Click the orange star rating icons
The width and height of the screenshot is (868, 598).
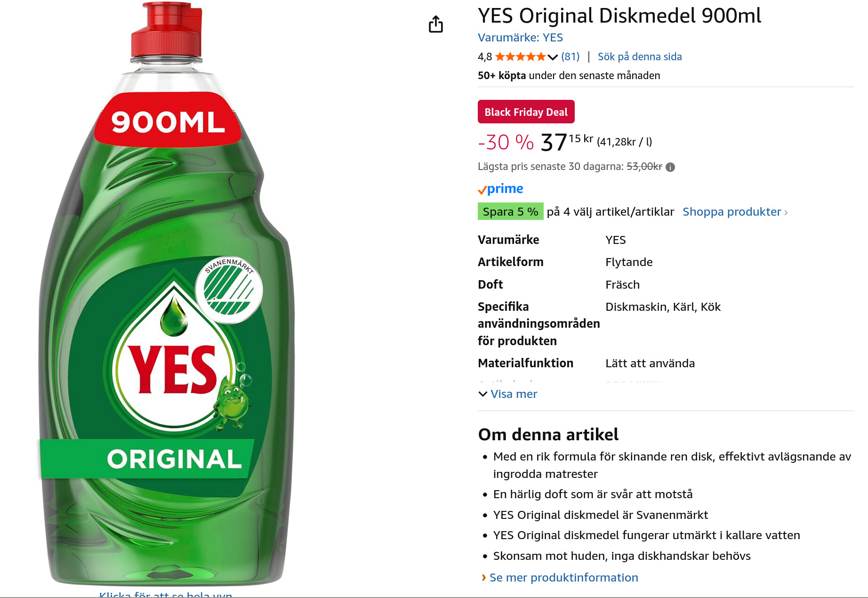(520, 57)
